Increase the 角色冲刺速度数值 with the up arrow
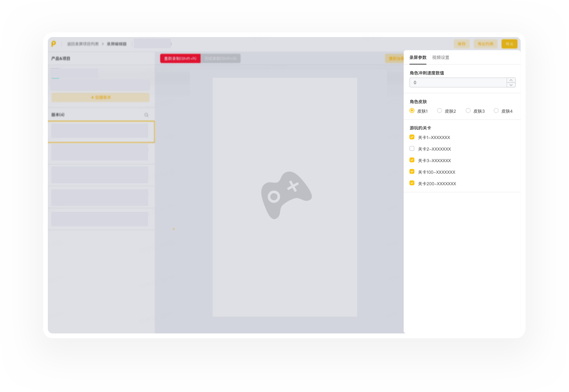Image resolution: width=569 pixels, height=392 pixels. click(511, 80)
